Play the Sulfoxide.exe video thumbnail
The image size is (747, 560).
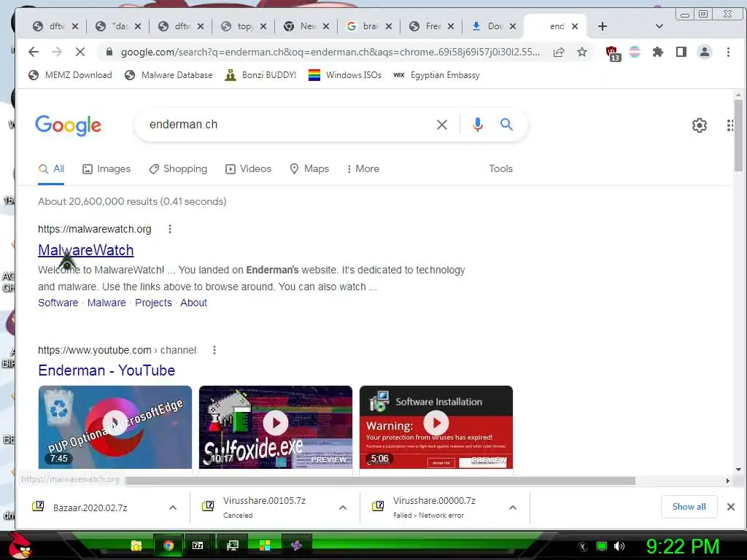coord(275,422)
